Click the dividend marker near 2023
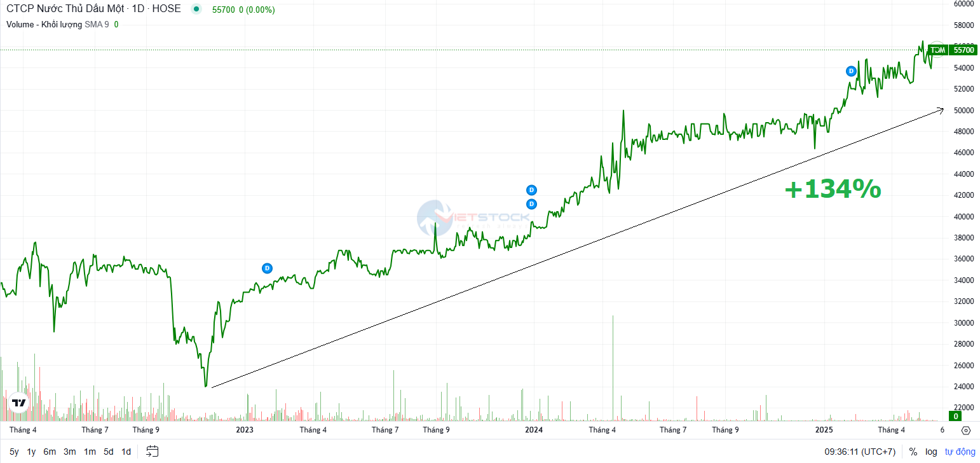The width and height of the screenshot is (980, 463). [267, 268]
